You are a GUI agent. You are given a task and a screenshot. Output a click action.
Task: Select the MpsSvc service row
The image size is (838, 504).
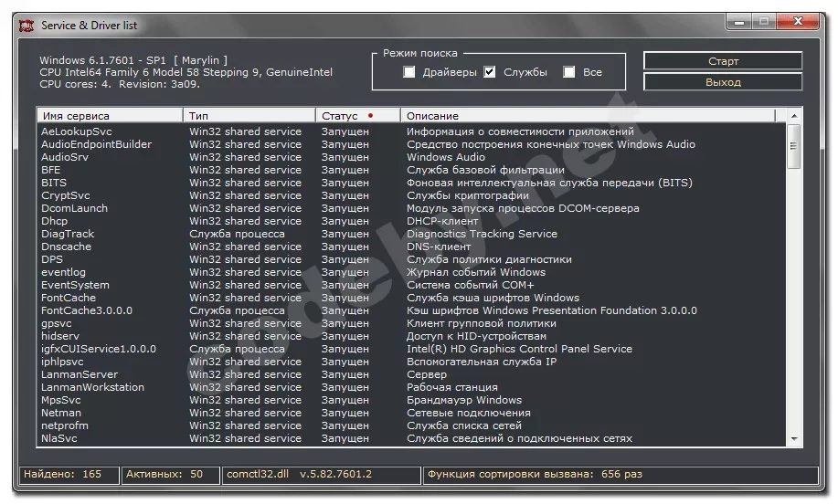[411, 401]
